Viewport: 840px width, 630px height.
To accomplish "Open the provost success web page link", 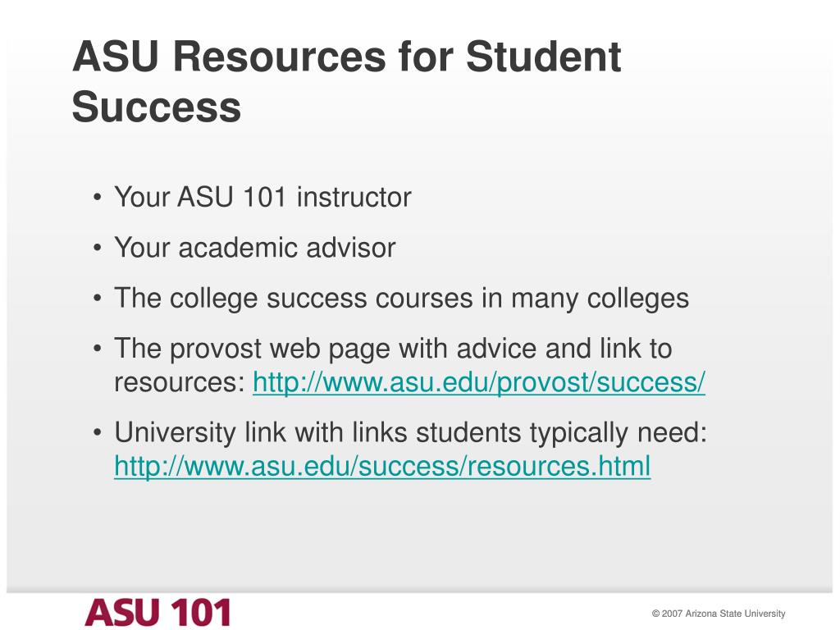I will click(x=479, y=382).
